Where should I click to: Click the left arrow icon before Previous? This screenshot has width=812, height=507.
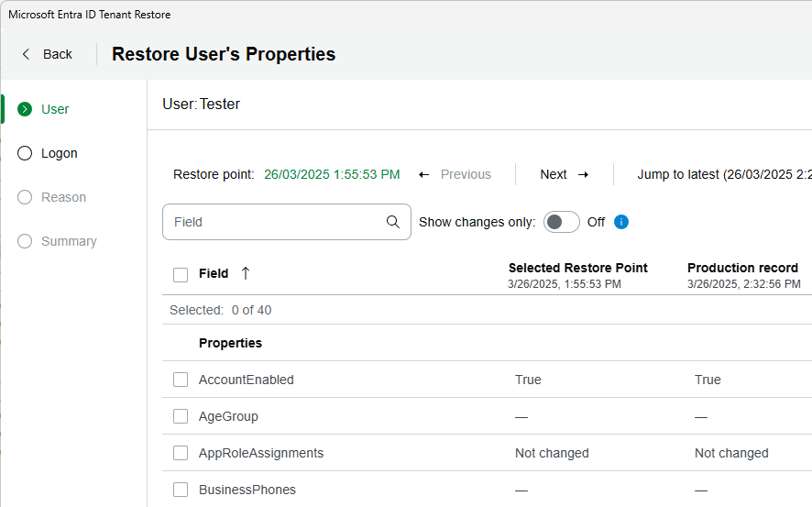423,174
